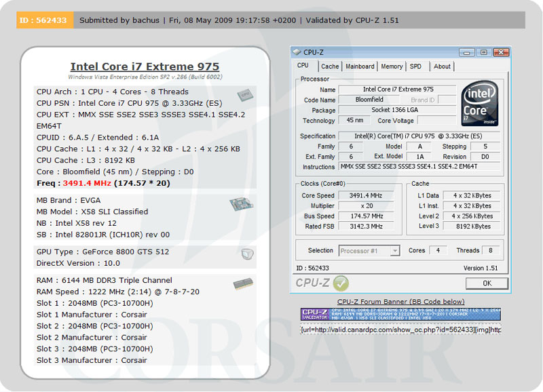Click the OK button in CPU-Z
543x392 pixels.
click(x=487, y=283)
